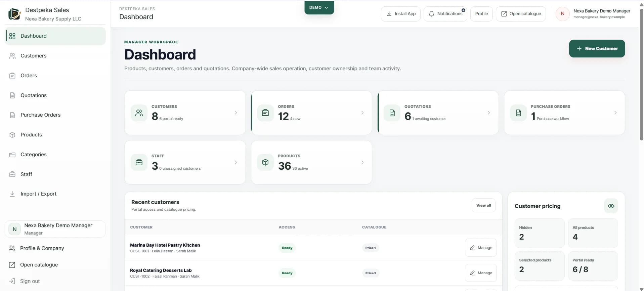The image size is (644, 291).
Task: Click the Orders card box icon
Action: pyautogui.click(x=265, y=113)
